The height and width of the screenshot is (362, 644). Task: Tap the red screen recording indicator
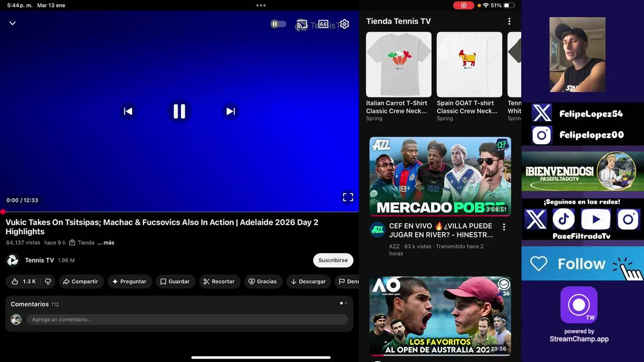[463, 5]
